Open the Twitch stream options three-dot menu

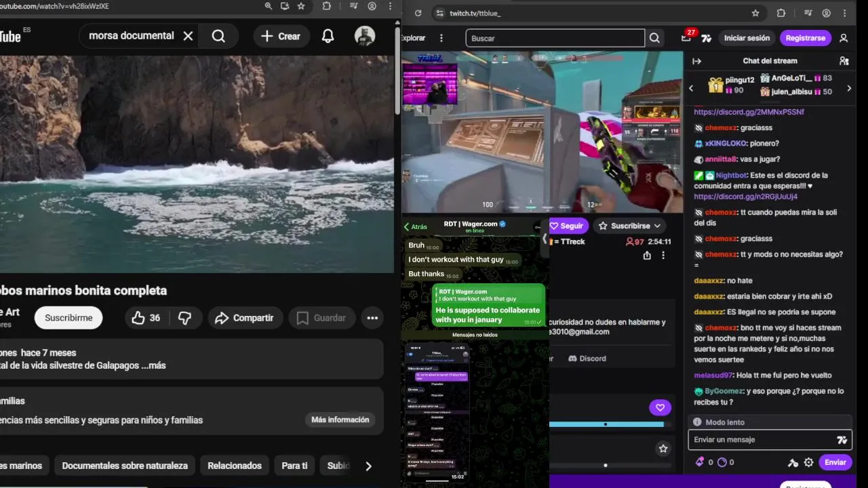click(663, 256)
